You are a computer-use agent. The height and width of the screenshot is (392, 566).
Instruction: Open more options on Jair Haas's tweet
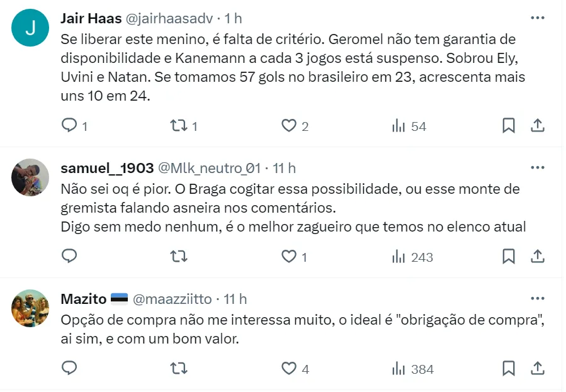[537, 18]
